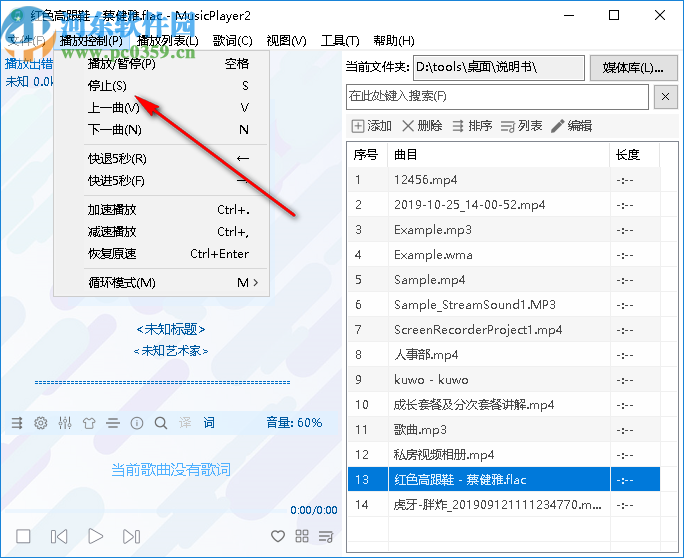Toggle the lyrics 词 icon
Screen dimensions: 684x558
point(209,423)
